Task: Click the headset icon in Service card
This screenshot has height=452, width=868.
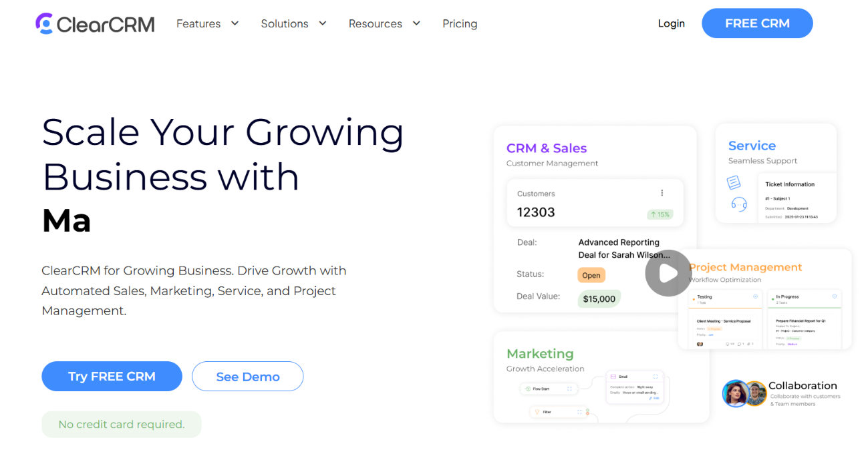Action: (x=739, y=204)
